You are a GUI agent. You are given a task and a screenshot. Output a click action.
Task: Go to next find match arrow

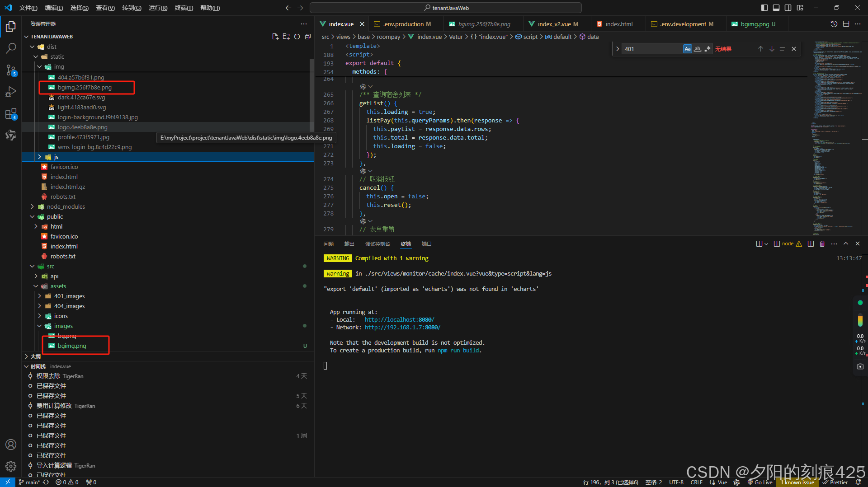tap(772, 49)
